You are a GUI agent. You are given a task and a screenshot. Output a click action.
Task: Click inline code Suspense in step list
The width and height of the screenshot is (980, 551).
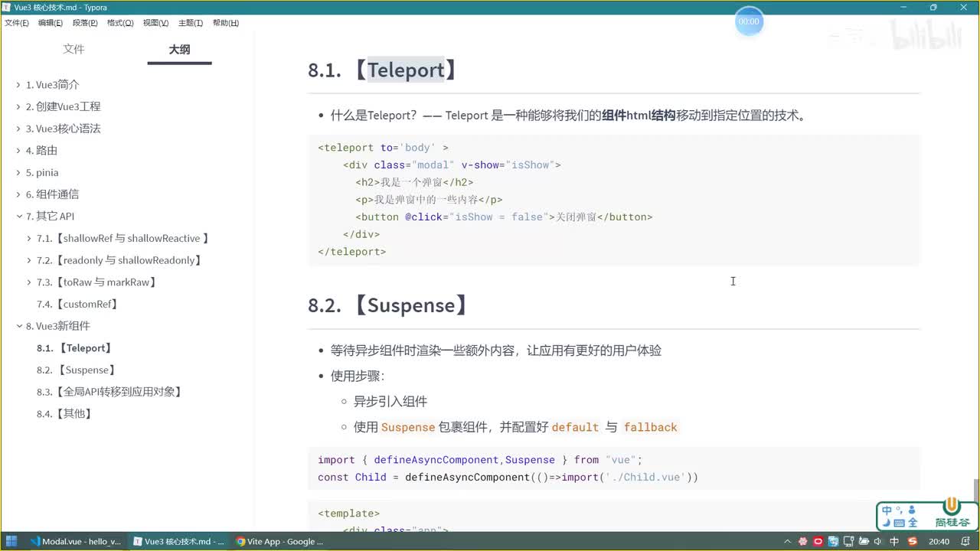coord(408,427)
